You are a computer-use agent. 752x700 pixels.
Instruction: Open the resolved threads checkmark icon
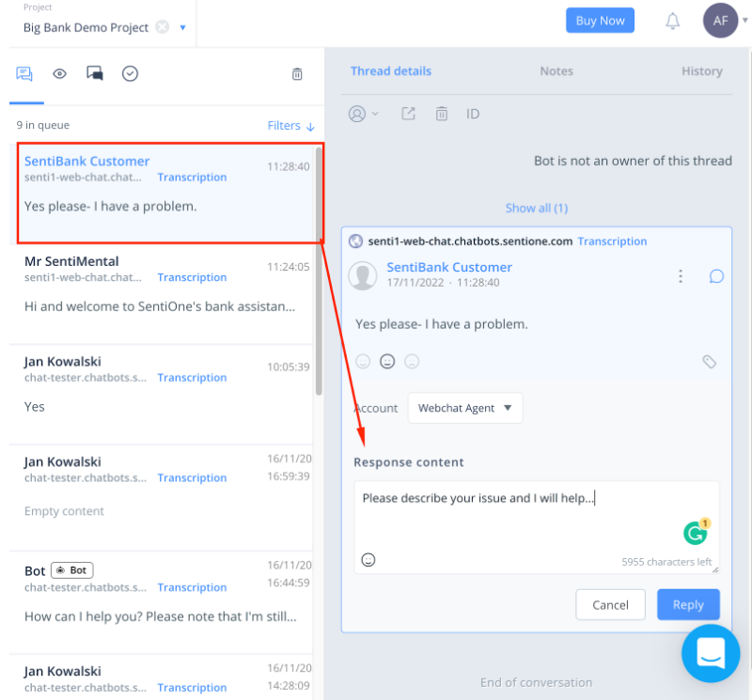click(130, 73)
